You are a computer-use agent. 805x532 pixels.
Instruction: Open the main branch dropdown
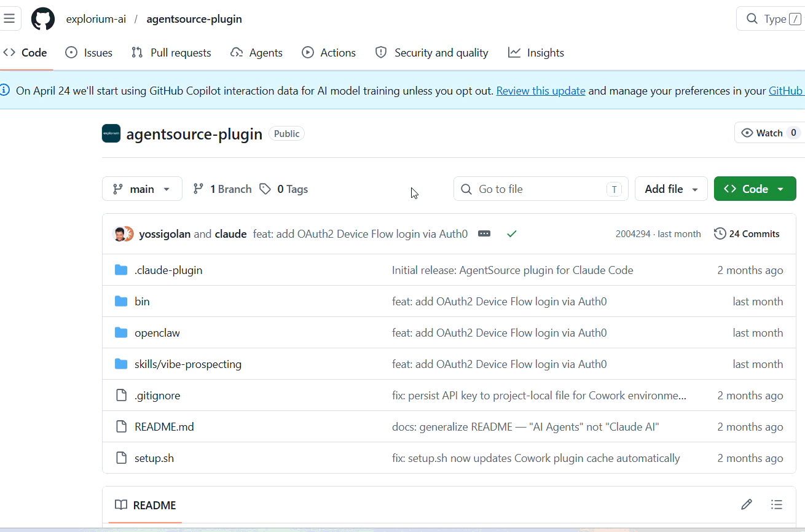click(x=142, y=189)
